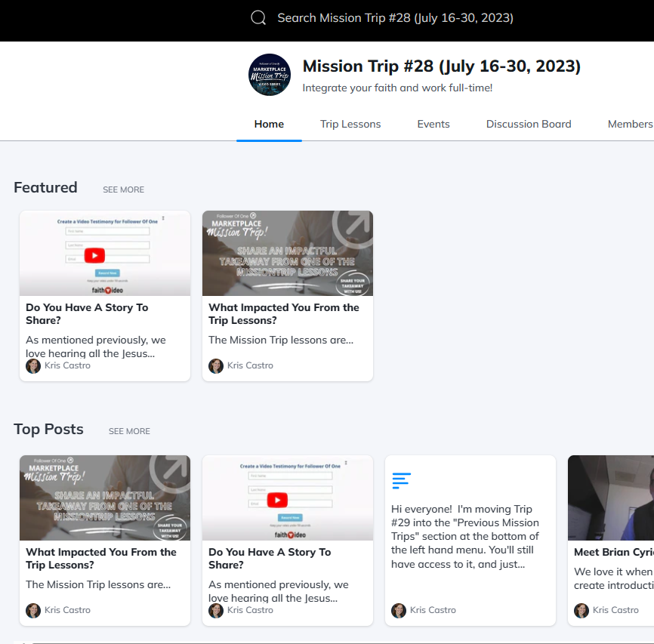The height and width of the screenshot is (644, 654).
Task: Click the 'Featured' section heading
Action: (x=45, y=187)
